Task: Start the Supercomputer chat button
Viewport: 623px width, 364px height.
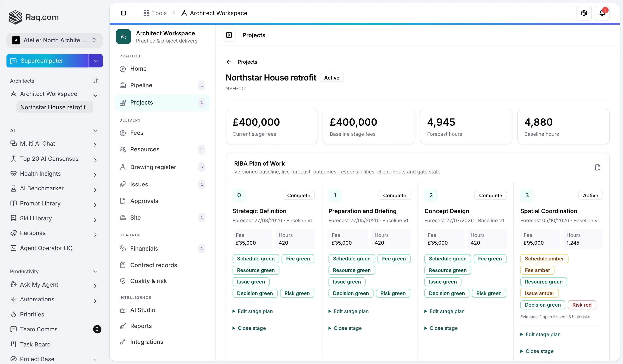Action: pyautogui.click(x=47, y=61)
